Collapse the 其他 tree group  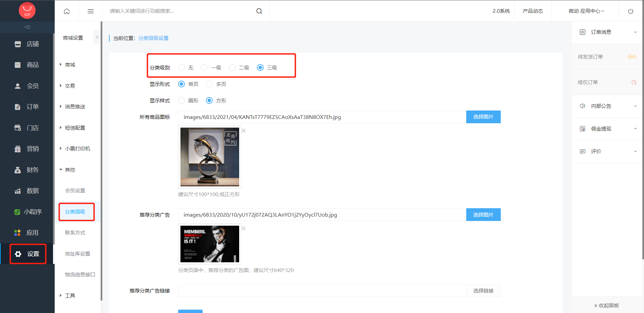[61, 170]
